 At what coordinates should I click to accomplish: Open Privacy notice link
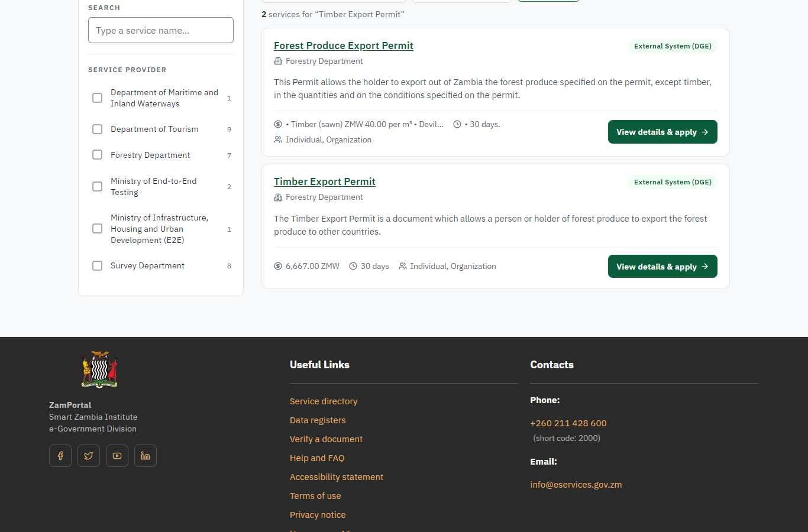click(x=318, y=515)
